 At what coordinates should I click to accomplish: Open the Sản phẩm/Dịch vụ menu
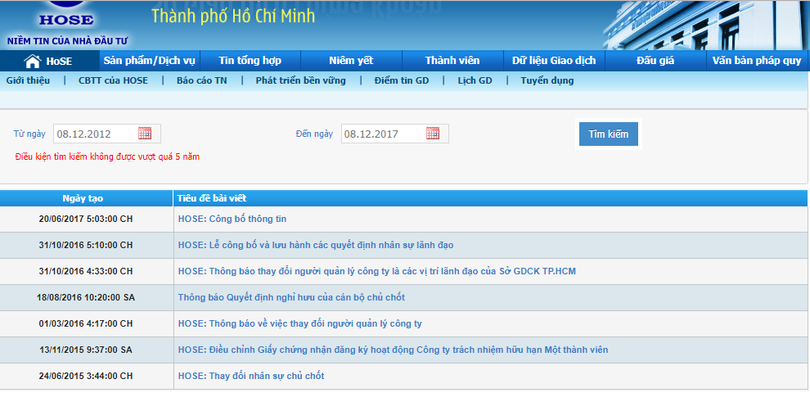tap(149, 60)
